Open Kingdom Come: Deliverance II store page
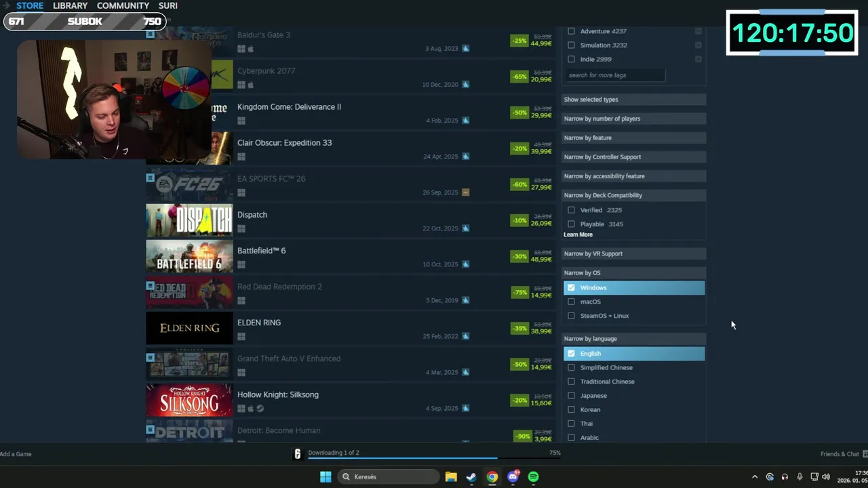The image size is (868, 488). (x=289, y=107)
